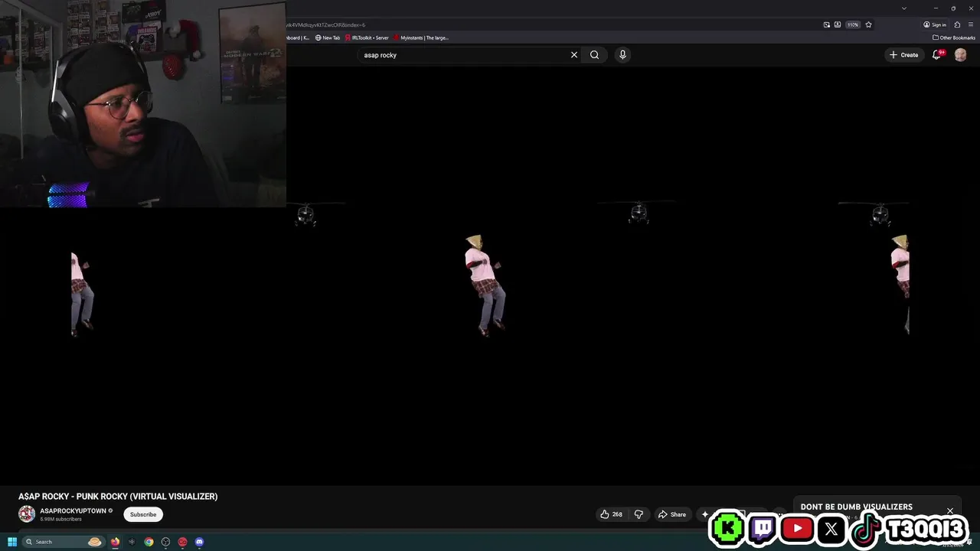Screen dimensions: 980x551
Task: Click the '5.98M subscribers' text
Action: 60,520
